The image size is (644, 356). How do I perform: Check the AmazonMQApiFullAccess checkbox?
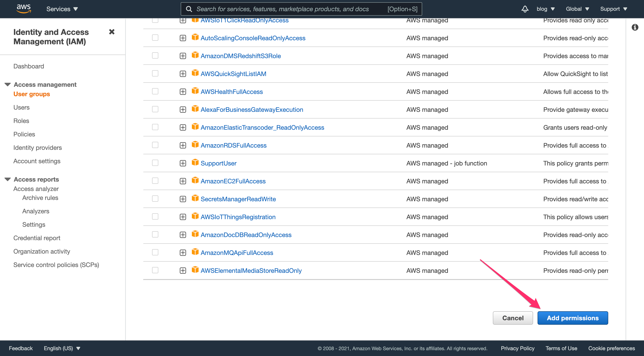pos(155,252)
